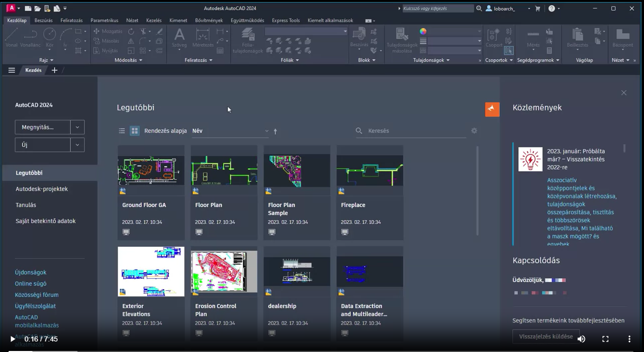Click the Open folder icon in quick access toolbar

click(x=37, y=9)
